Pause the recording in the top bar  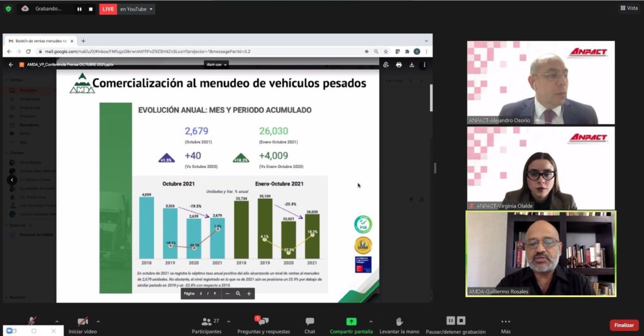click(x=79, y=9)
